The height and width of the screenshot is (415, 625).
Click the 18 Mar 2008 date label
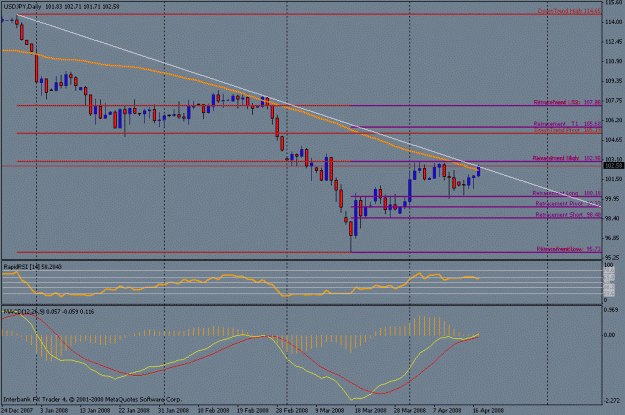click(371, 410)
